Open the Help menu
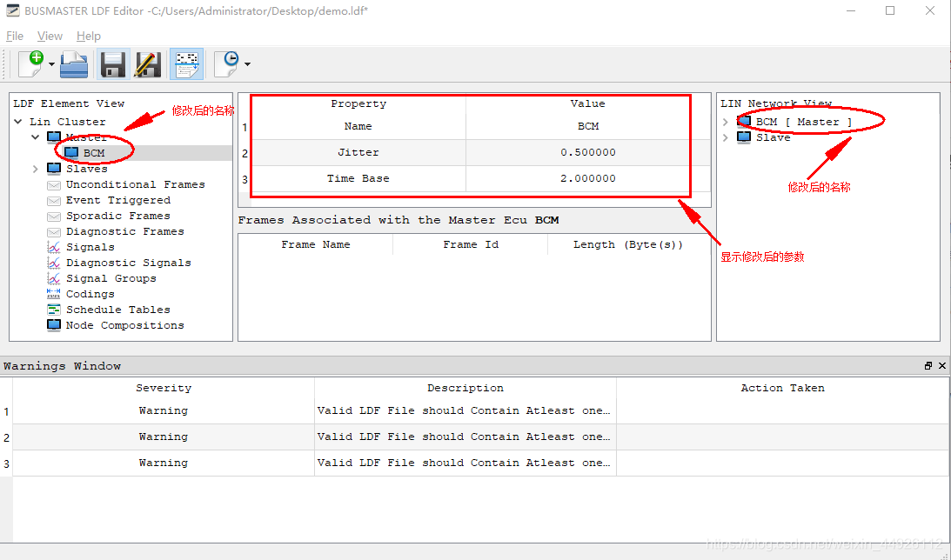951x560 pixels. (x=89, y=37)
